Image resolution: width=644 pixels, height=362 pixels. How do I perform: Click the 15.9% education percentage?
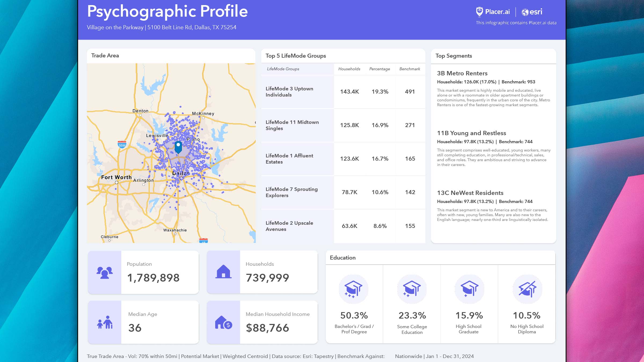point(469,315)
